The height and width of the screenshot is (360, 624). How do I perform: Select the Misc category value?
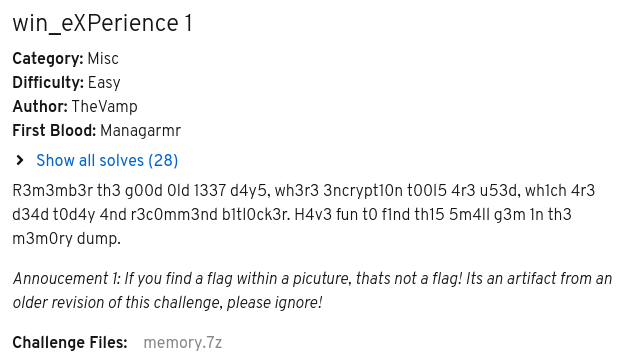pyautogui.click(x=103, y=59)
